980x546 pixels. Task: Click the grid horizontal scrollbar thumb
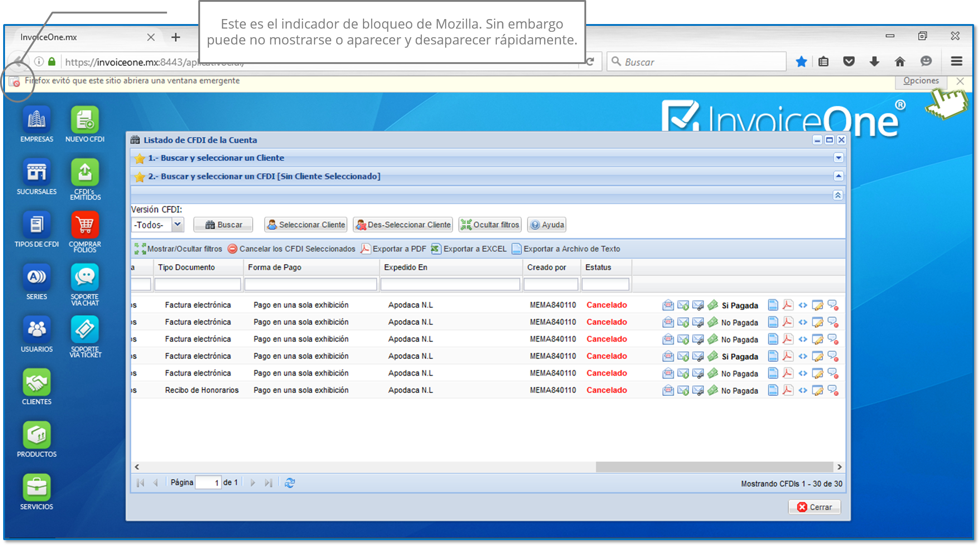(714, 467)
